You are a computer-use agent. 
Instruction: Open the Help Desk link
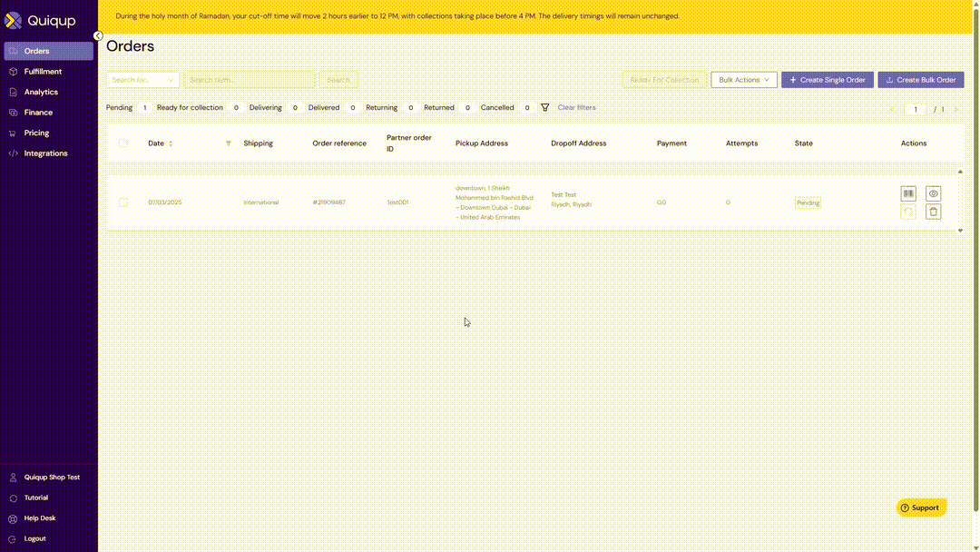click(x=49, y=518)
